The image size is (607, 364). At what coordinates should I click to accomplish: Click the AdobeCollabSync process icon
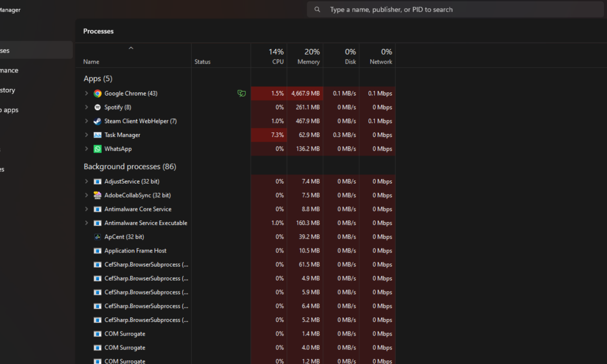pyautogui.click(x=97, y=195)
